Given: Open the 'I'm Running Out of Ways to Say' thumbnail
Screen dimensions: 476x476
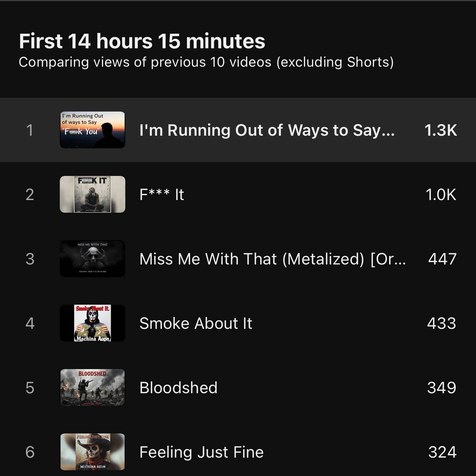Looking at the screenshot, I should pos(92,130).
